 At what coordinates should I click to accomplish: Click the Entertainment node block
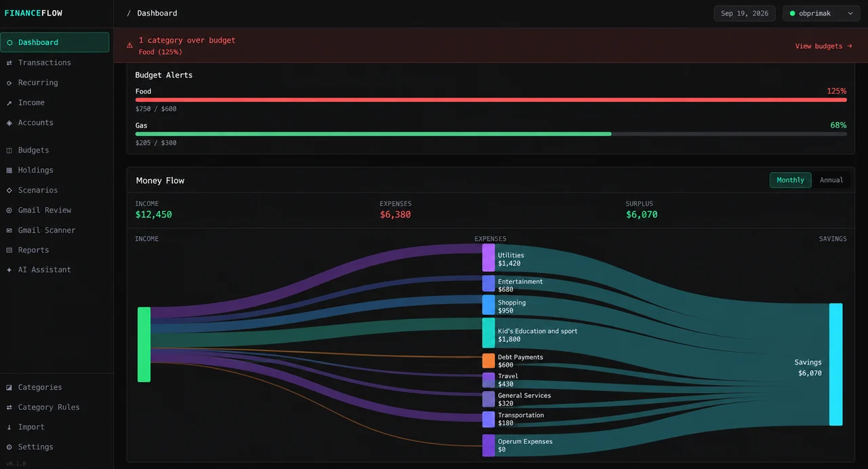488,284
